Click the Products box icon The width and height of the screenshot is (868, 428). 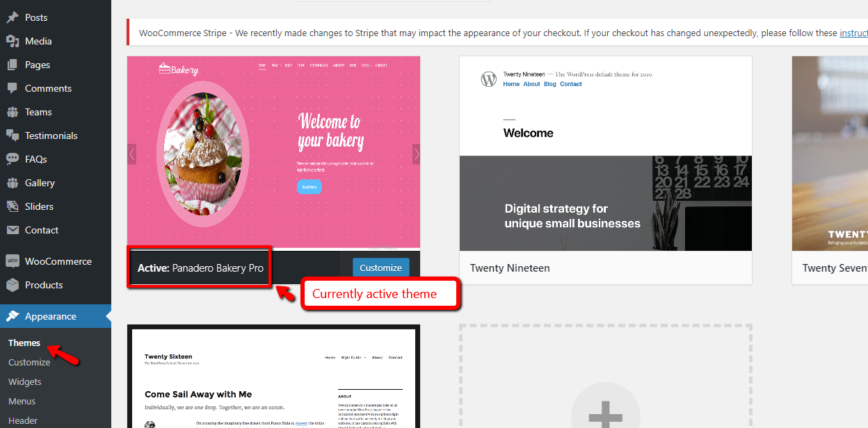(13, 285)
